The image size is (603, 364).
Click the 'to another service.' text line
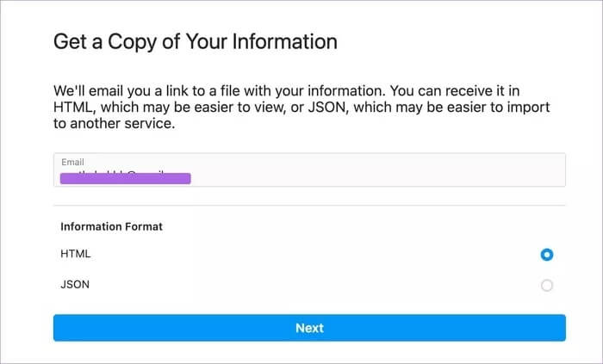(x=115, y=123)
